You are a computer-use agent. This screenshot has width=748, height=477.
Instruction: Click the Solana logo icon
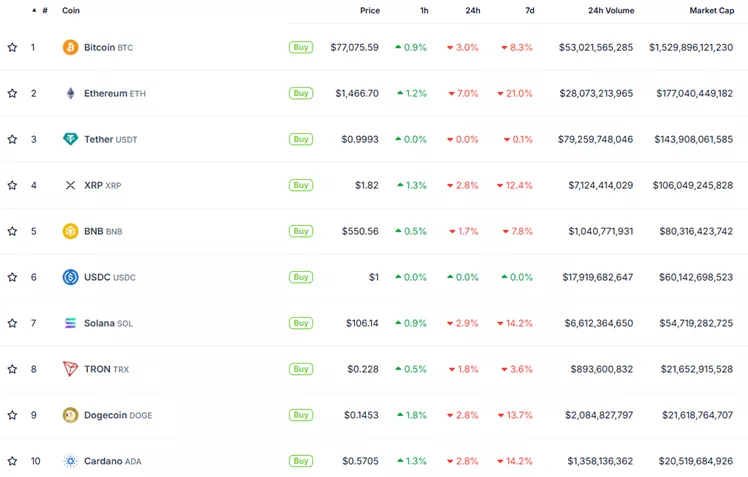click(x=70, y=323)
